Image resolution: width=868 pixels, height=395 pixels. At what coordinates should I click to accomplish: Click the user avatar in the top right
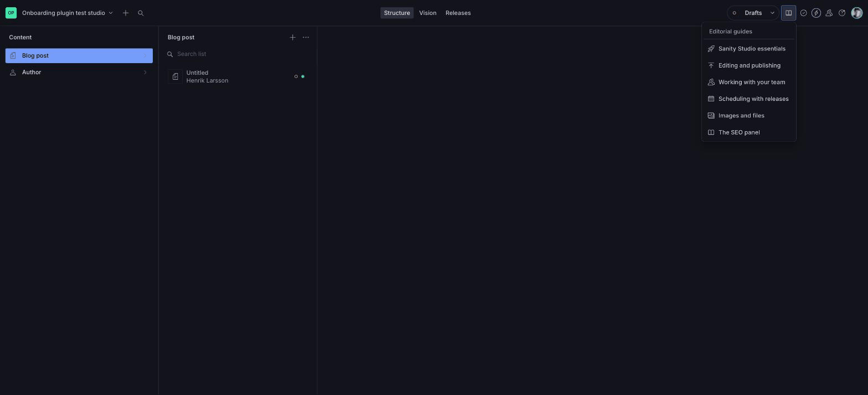click(x=856, y=13)
